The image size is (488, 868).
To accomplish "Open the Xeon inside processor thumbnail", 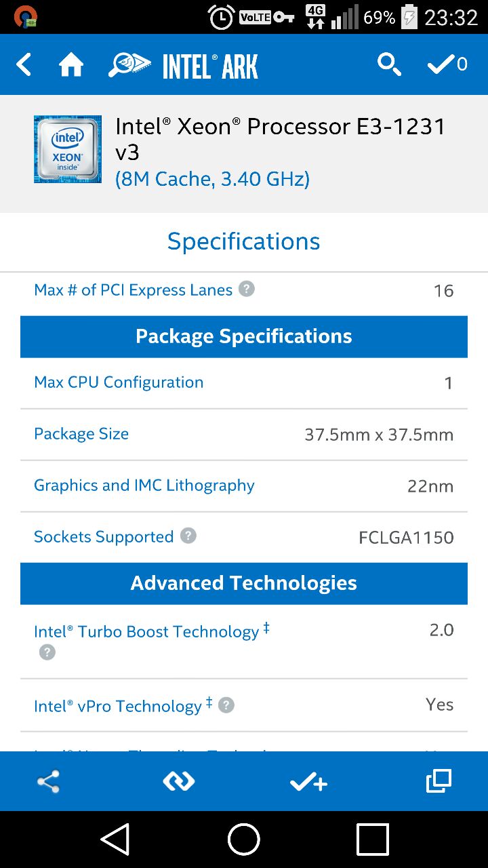I will click(68, 149).
